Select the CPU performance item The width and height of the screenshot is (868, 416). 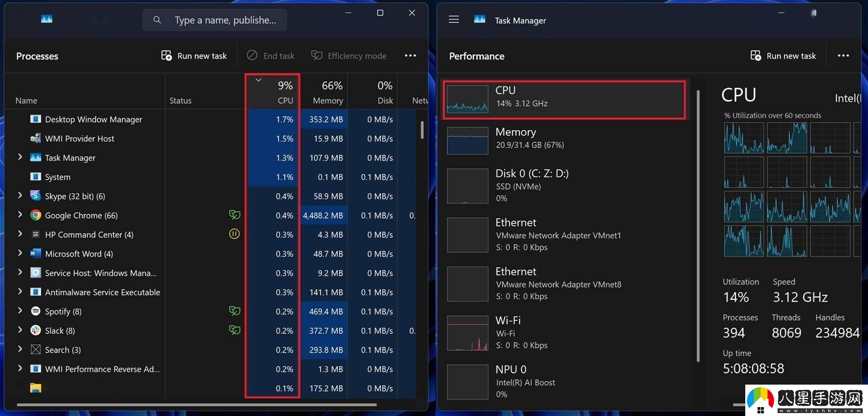564,100
